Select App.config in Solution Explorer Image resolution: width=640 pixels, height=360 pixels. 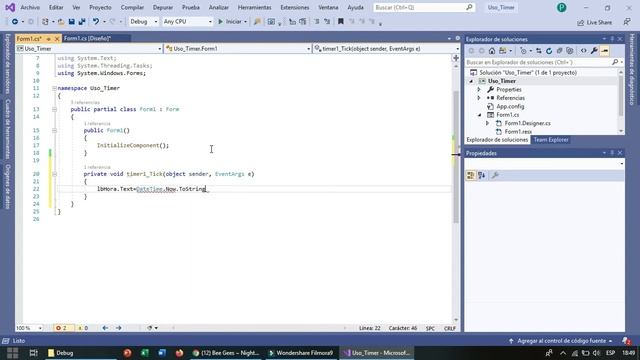(510, 107)
